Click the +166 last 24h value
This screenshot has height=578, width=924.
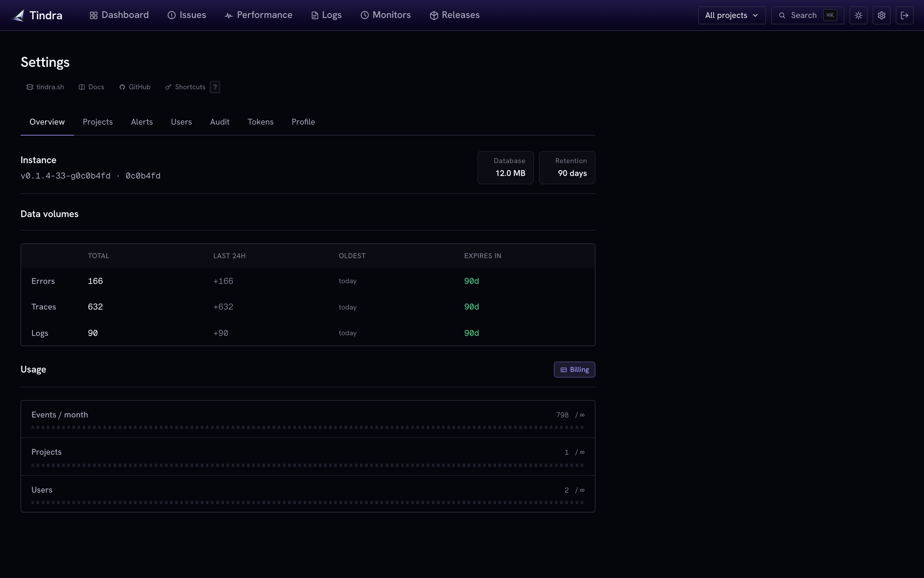tap(223, 281)
